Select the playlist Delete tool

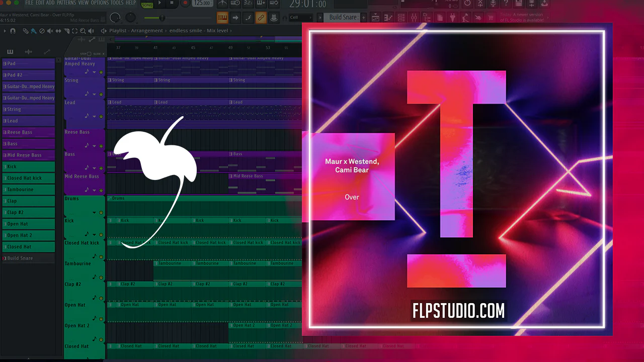tap(42, 31)
